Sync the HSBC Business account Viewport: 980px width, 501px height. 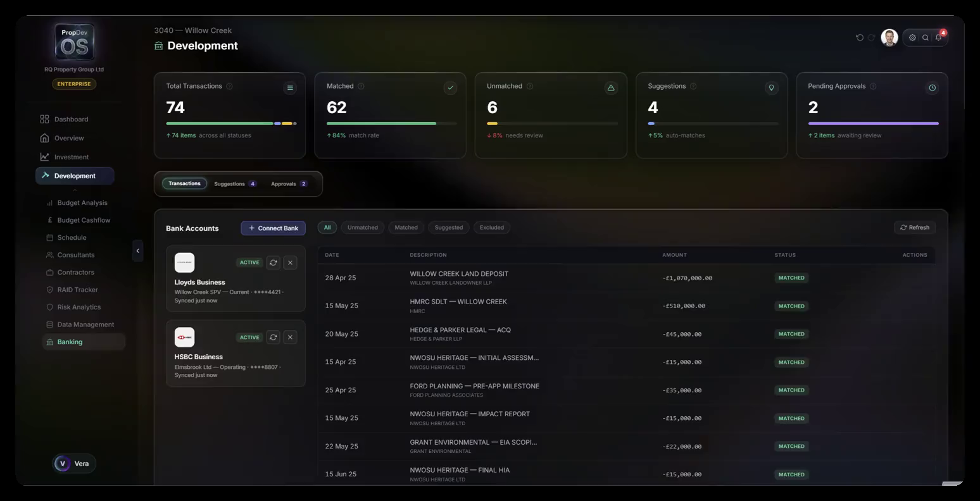273,337
